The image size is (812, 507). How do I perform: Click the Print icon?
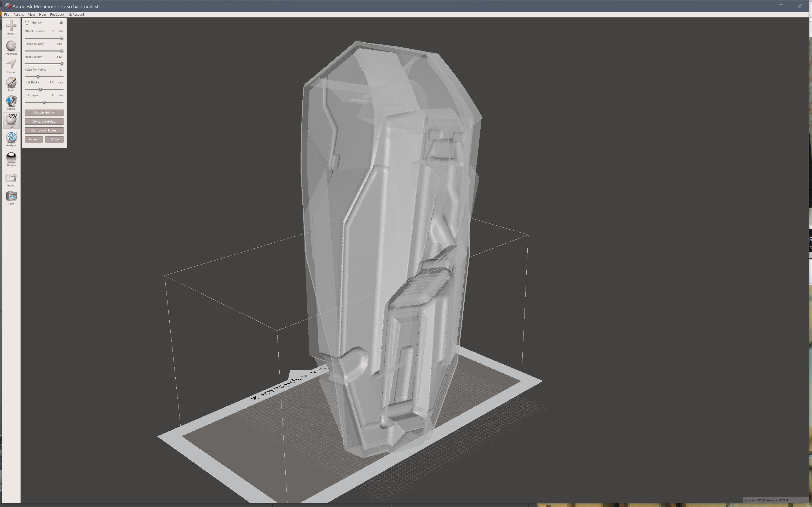(11, 196)
